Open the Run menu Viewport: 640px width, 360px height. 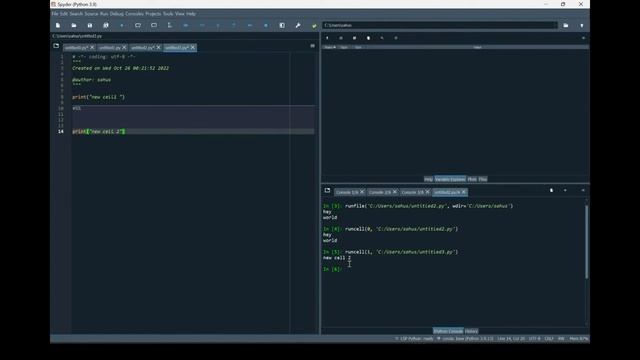coord(104,14)
